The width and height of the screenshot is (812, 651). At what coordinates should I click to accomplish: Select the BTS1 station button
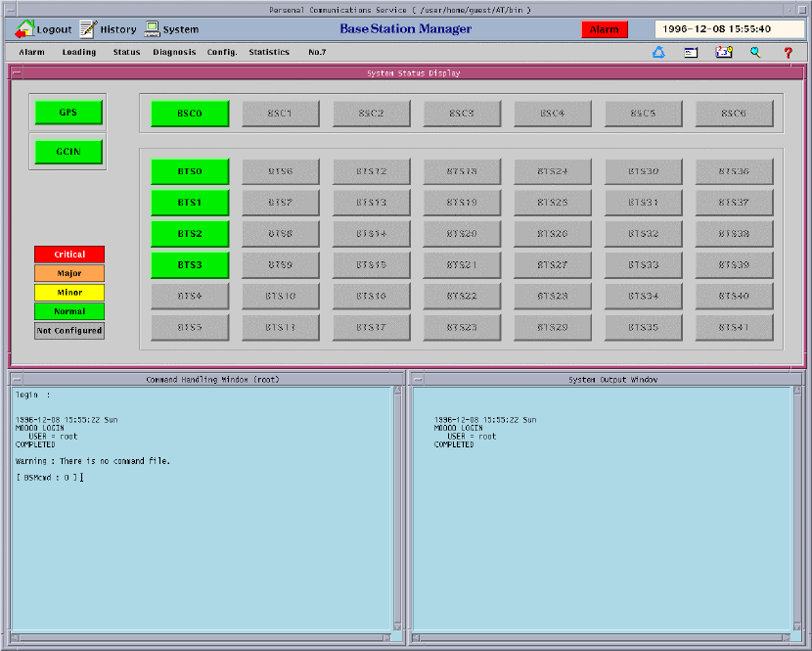pyautogui.click(x=190, y=202)
